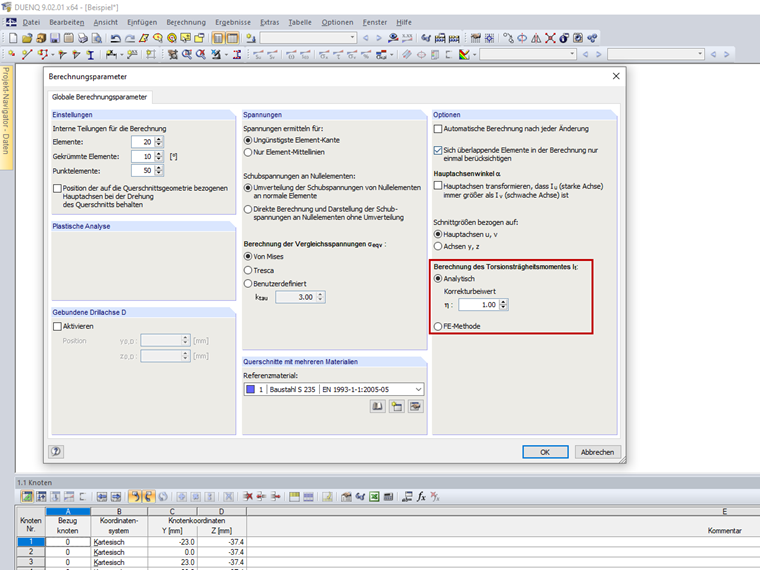This screenshot has width=760, height=570.
Task: Close the Berechnungsparameter dialog
Action: (616, 76)
